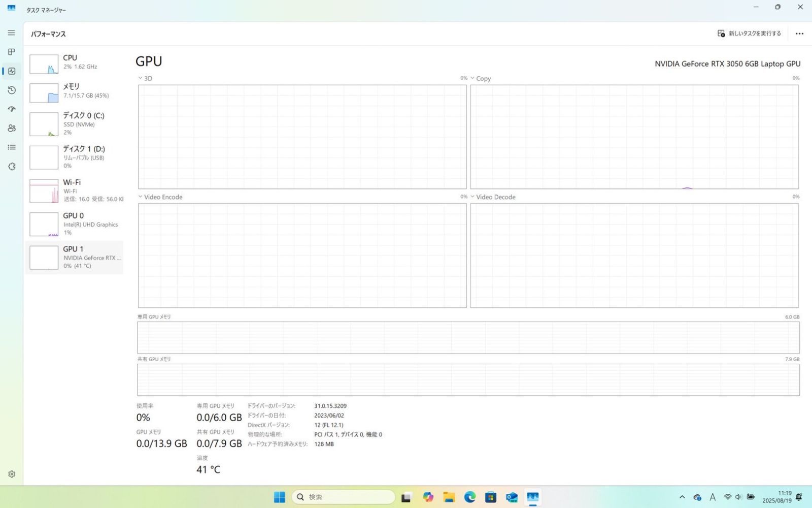Select GPU 1 NVIDIA GeForce item
Screen dimensions: 812x508
coord(75,258)
